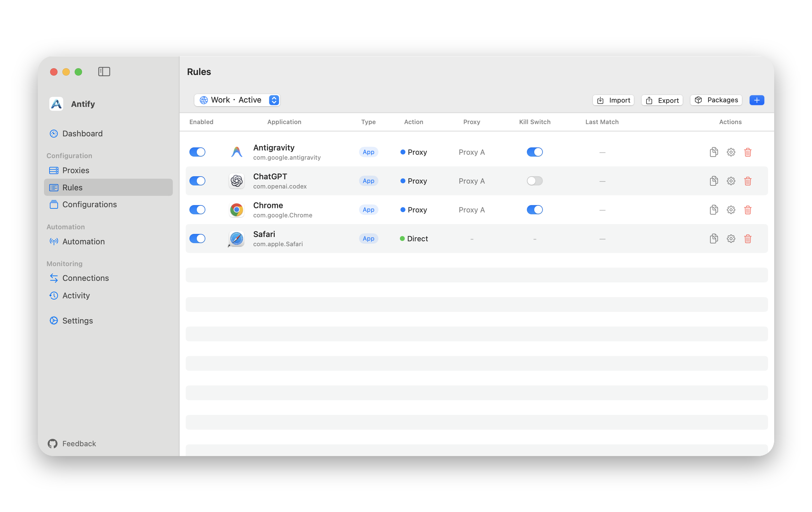This screenshot has height=512, width=812.
Task: Disable the Safari rule enabled switch
Action: (x=197, y=239)
